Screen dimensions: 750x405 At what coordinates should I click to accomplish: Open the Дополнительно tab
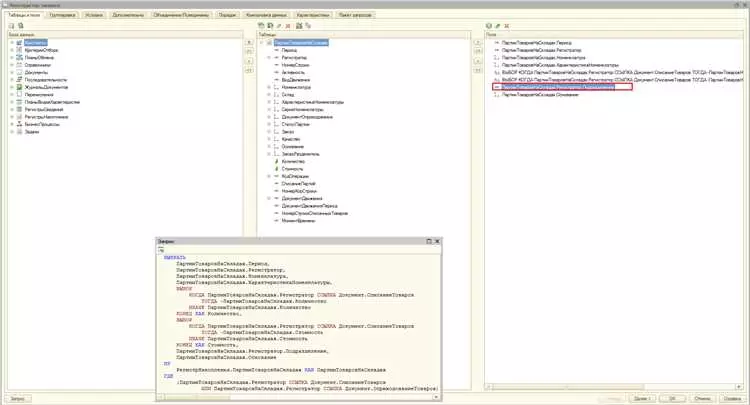[x=128, y=15]
